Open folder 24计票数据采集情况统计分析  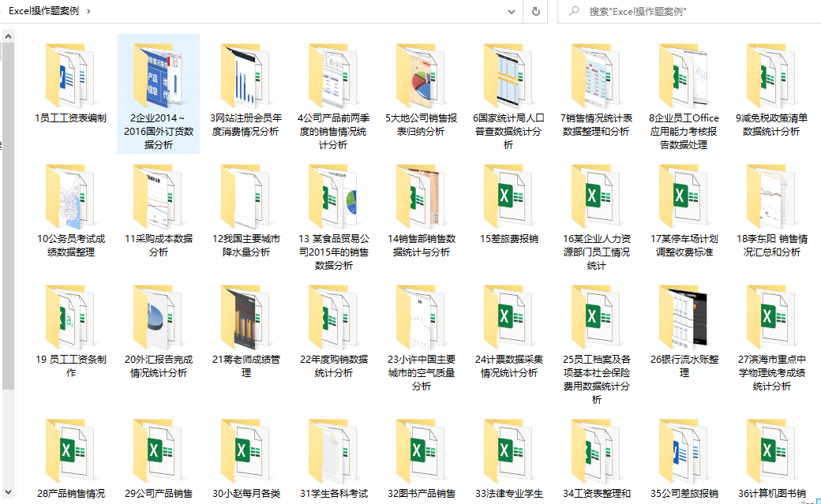click(x=509, y=331)
